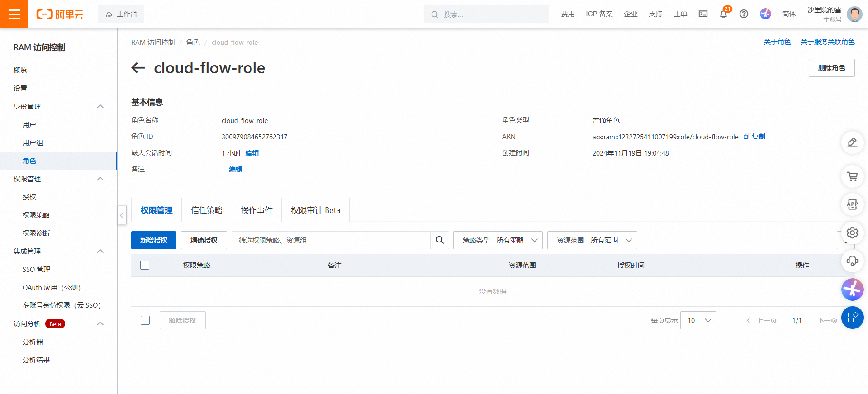Open the 策略类型 dropdown
The width and height of the screenshot is (868, 394).
click(x=498, y=240)
